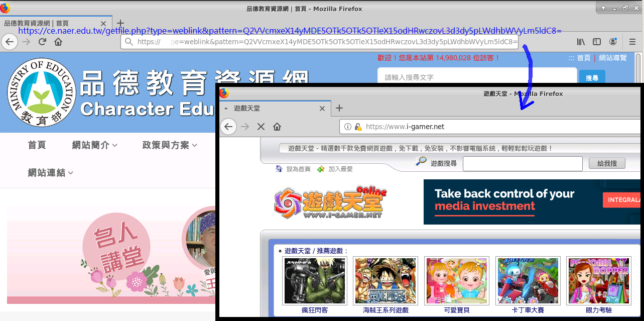644x321 pixels.
Task: Click Home icon in 遊戲天堂 window
Action: 277,127
